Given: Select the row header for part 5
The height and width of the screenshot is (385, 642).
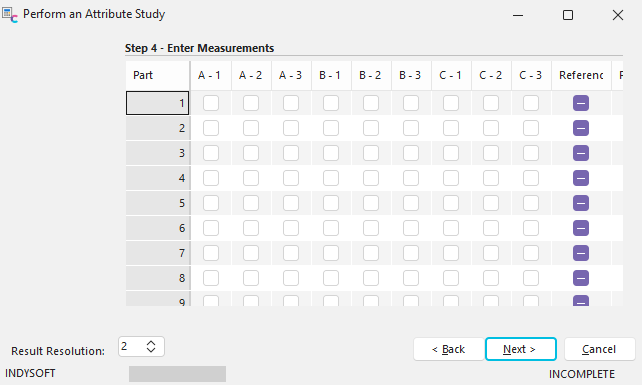Looking at the screenshot, I should tap(158, 203).
